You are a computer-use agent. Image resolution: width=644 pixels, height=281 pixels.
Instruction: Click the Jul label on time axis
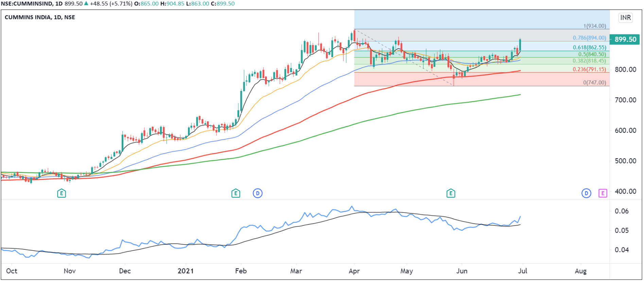coord(523,271)
